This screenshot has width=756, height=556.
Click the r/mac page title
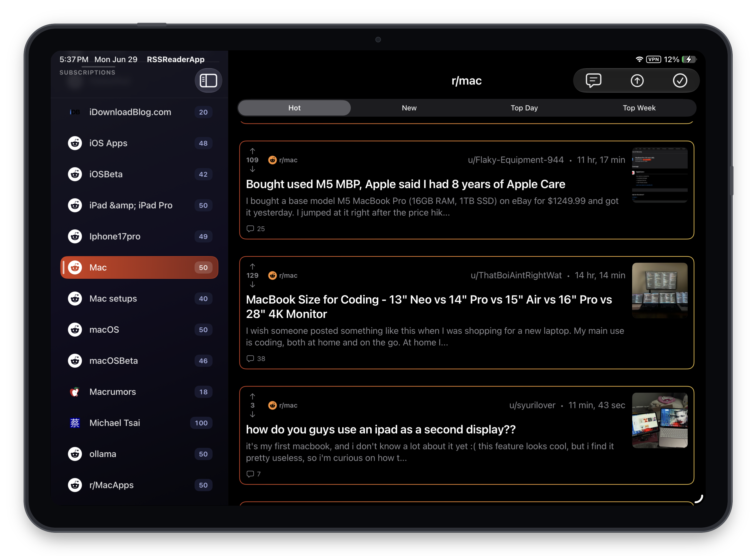tap(466, 81)
